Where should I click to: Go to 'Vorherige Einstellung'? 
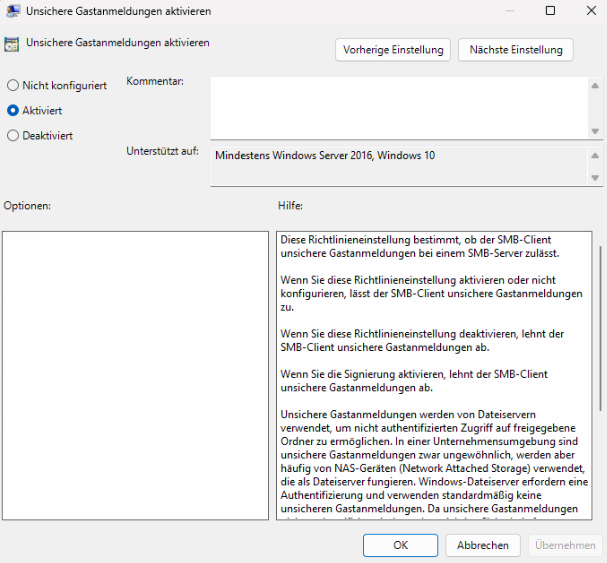[393, 49]
